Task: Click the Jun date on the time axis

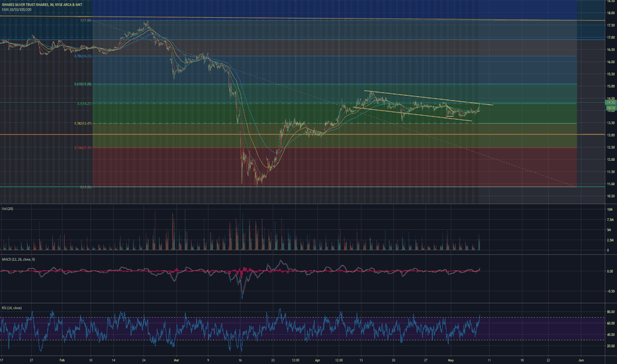Action: pos(582,360)
